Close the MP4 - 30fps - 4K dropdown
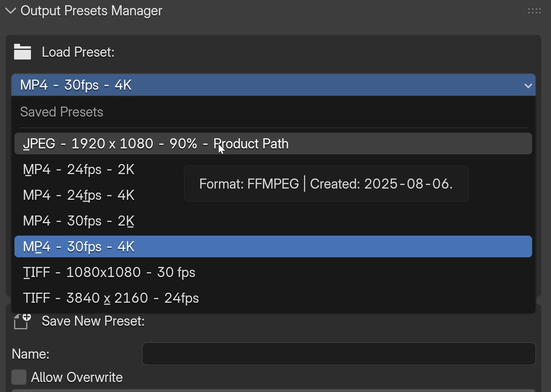 click(x=273, y=85)
